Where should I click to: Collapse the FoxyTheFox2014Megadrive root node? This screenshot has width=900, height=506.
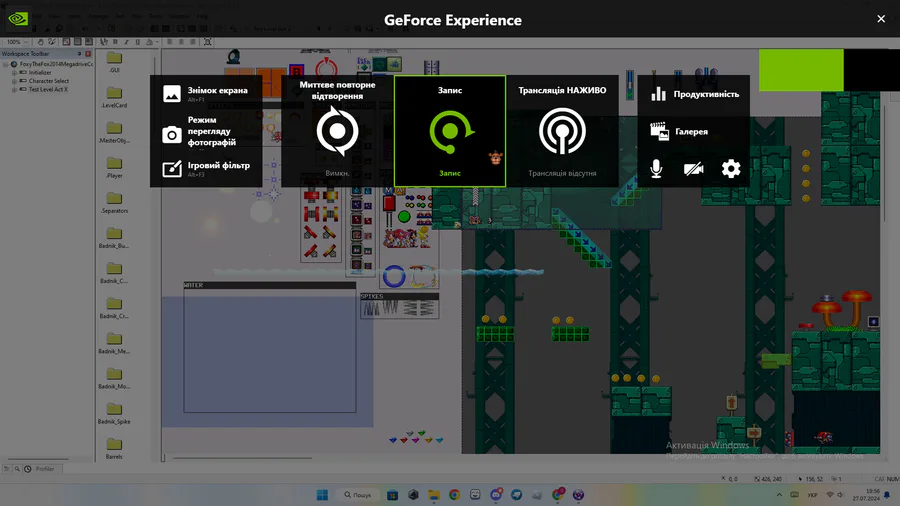pyautogui.click(x=6, y=64)
